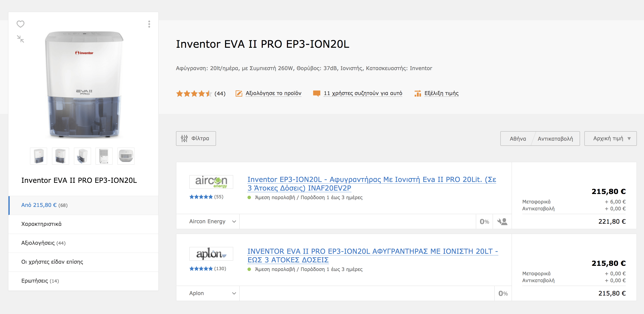Click the main product title heading
This screenshot has height=314, width=644.
263,44
